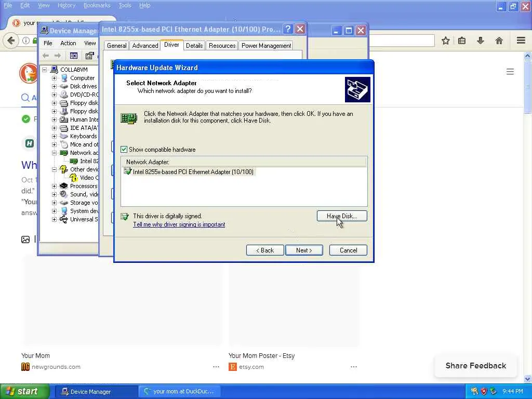
Task: Uncheck Show compatible hardware
Action: [x=124, y=149]
